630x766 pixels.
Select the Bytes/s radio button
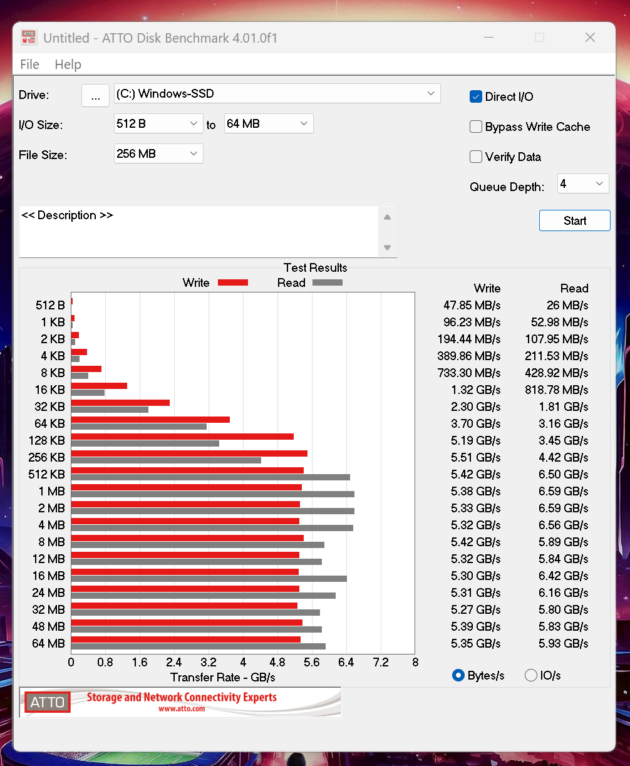pyautogui.click(x=458, y=675)
